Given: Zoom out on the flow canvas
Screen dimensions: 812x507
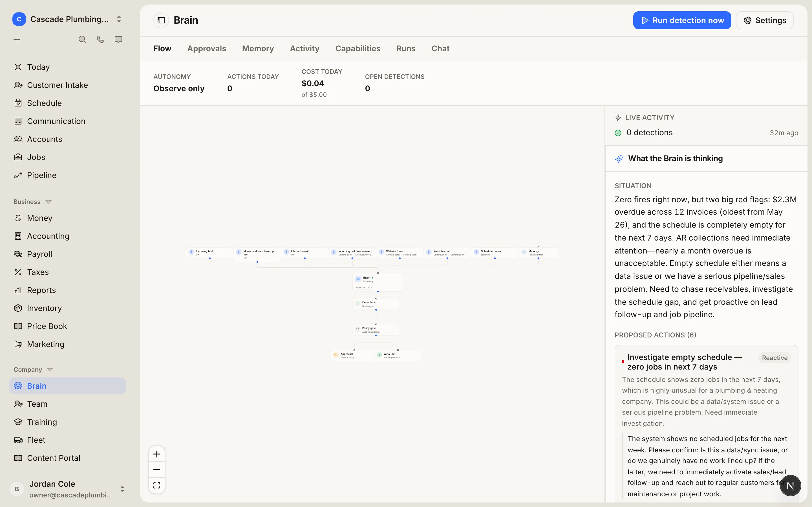Looking at the screenshot, I should pyautogui.click(x=157, y=470).
